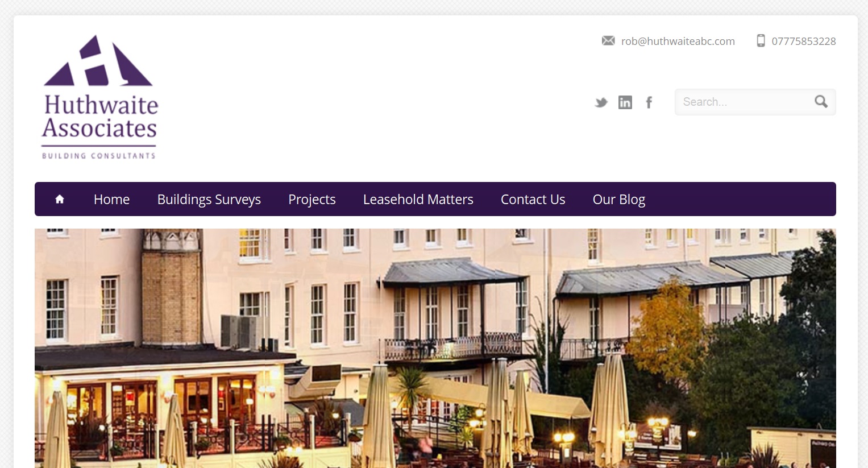Click the Building Consultants tagline text

pyautogui.click(x=98, y=156)
